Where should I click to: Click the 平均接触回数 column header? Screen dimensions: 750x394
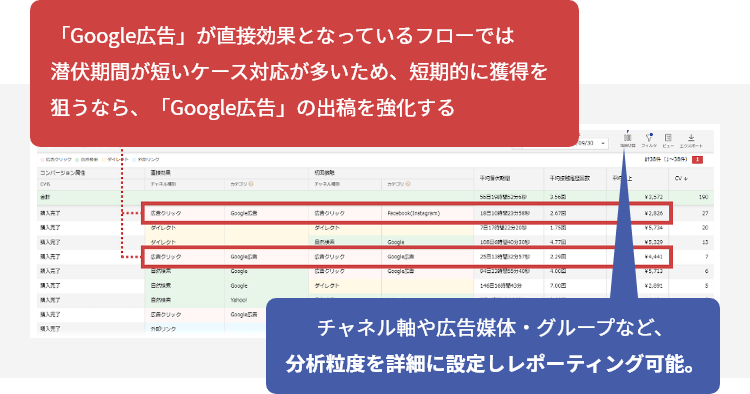click(x=570, y=178)
